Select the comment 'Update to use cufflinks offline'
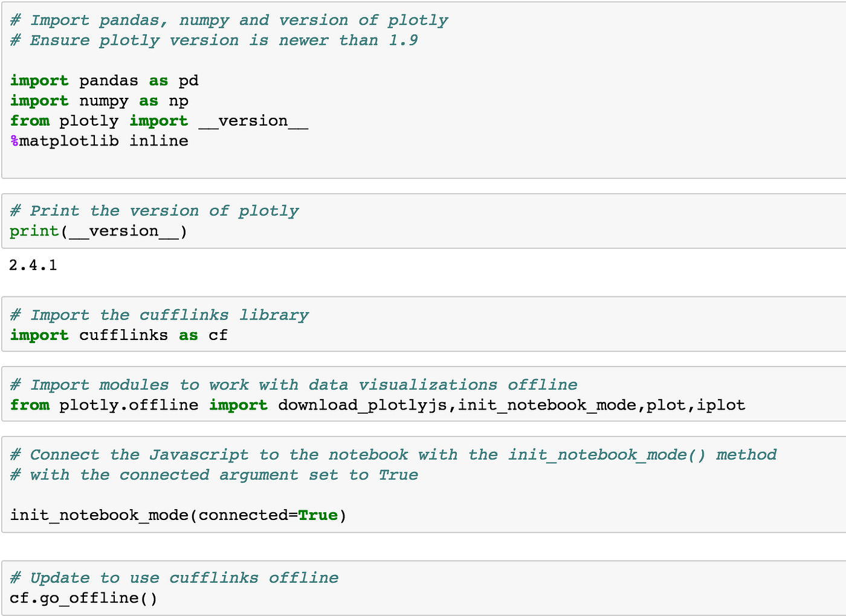846x616 pixels. click(174, 577)
